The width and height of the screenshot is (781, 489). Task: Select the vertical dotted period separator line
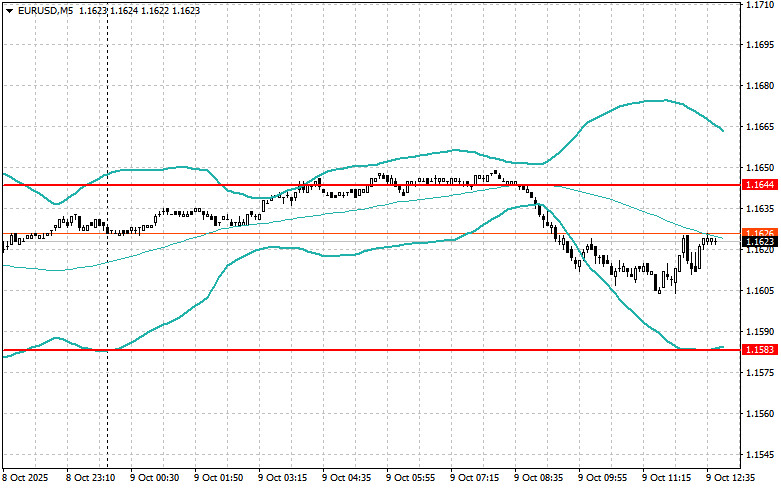click(108, 234)
